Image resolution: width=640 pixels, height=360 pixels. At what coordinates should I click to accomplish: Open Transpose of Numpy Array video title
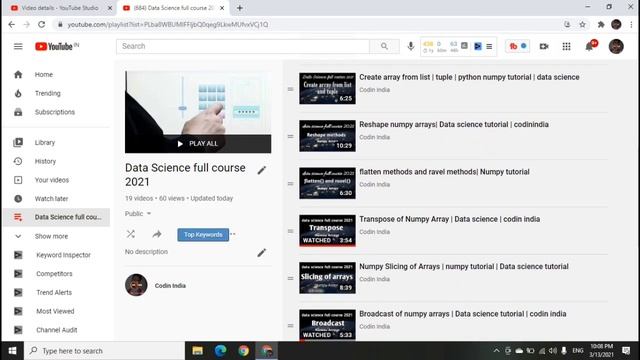[449, 219]
